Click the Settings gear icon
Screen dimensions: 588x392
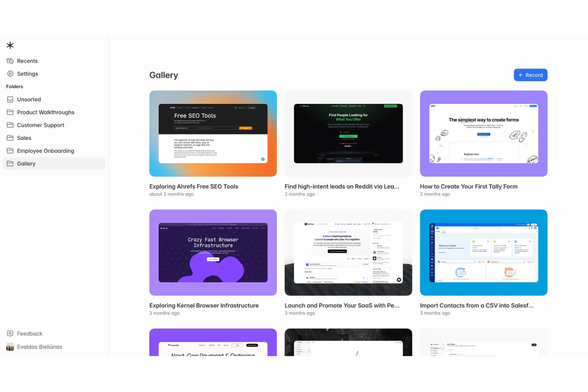10,73
